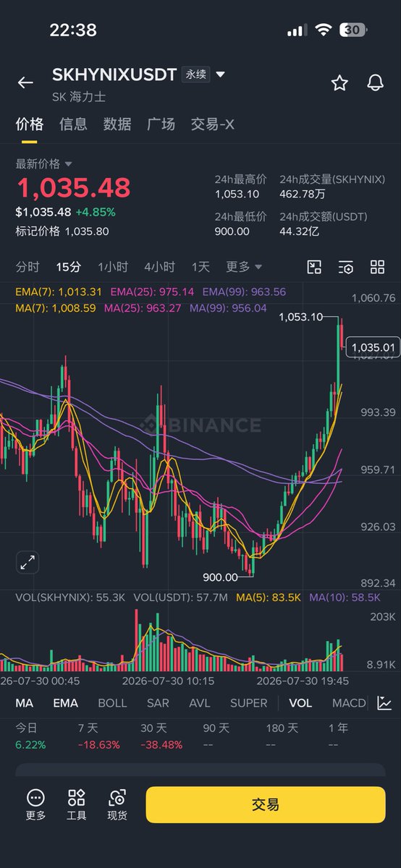Tap the EMA(7): 1,013.31 legend
The image size is (401, 868).
[59, 292]
